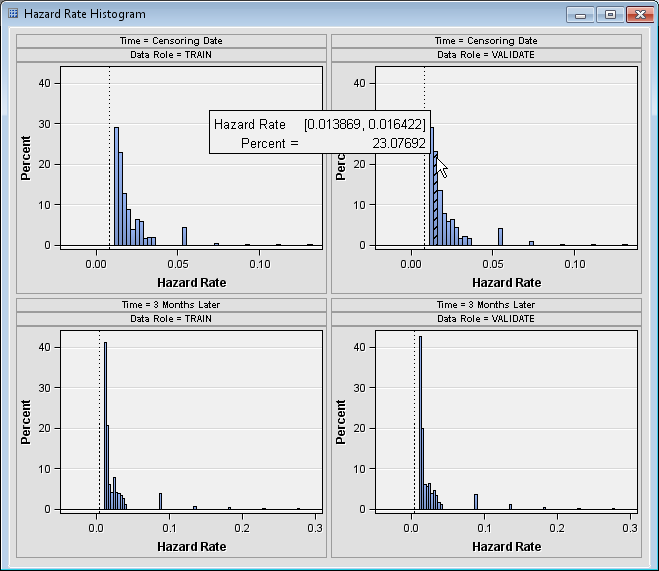Viewport: 659px width, 571px height.
Task: Minimize the Hazard Rate Histogram window
Action: pyautogui.click(x=581, y=14)
